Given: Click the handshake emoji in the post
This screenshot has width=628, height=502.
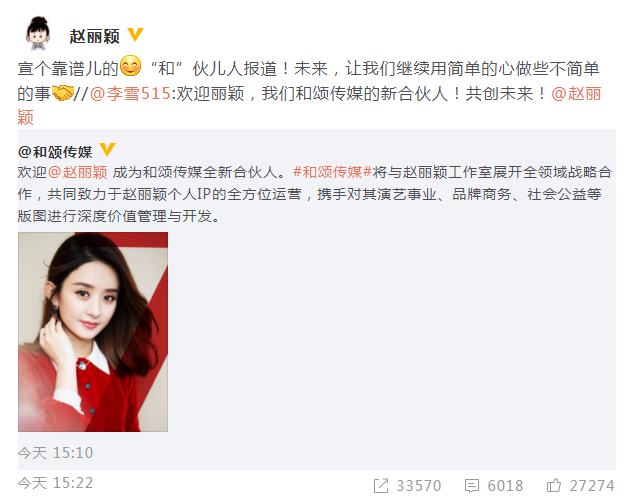Looking at the screenshot, I should tap(63, 93).
